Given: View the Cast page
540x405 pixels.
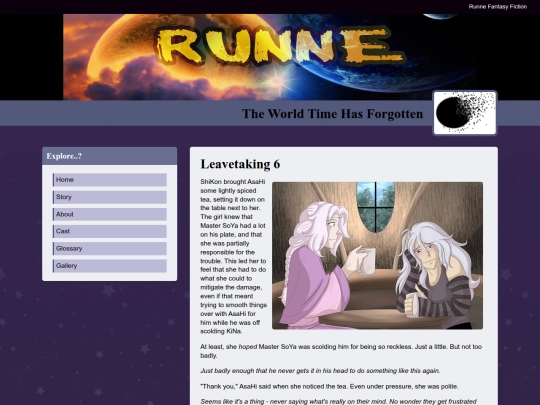Looking at the screenshot, I should [x=110, y=231].
